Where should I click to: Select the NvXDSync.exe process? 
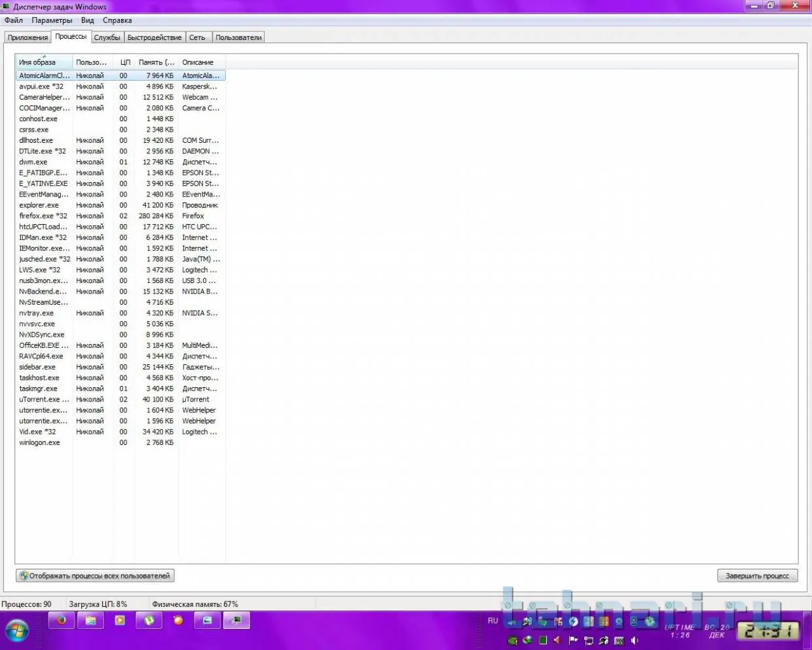tap(120, 335)
